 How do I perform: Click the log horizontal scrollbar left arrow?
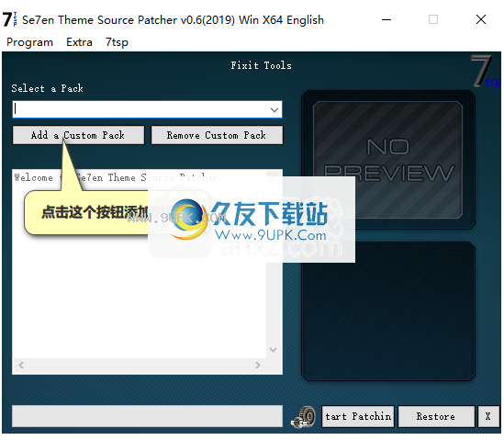point(21,365)
